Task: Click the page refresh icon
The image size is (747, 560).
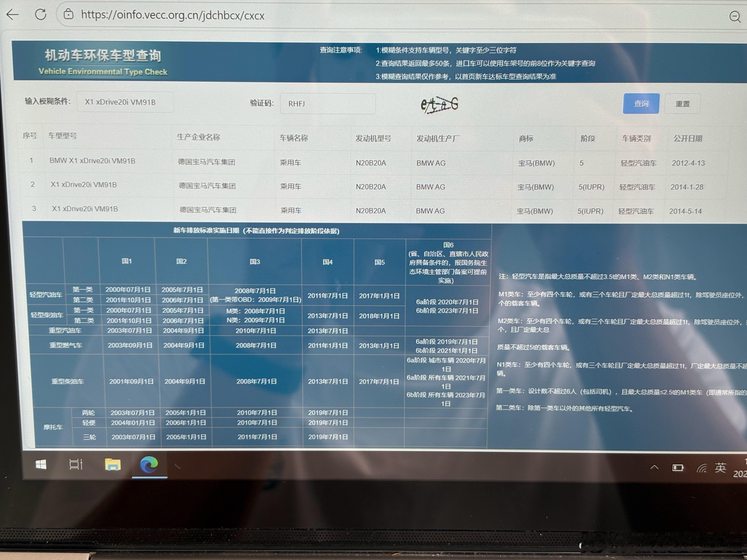Action: (41, 14)
